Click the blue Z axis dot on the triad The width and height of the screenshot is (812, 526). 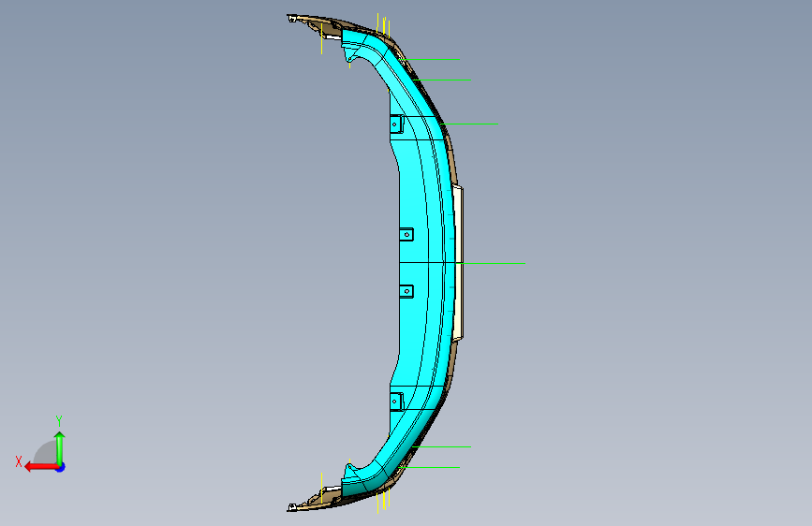[61, 467]
